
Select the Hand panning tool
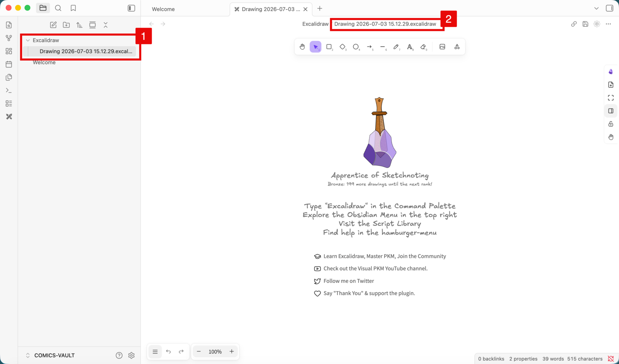[302, 47]
